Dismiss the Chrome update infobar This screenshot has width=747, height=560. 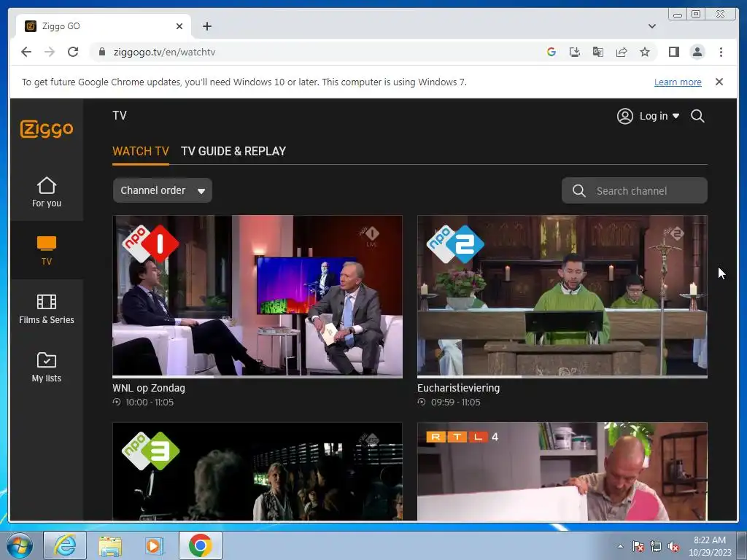719,82
